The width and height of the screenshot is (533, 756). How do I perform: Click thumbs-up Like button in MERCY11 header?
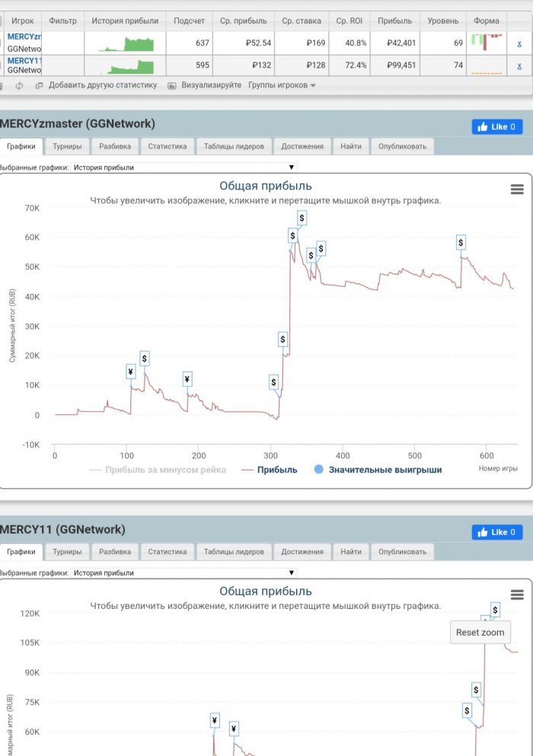click(496, 532)
